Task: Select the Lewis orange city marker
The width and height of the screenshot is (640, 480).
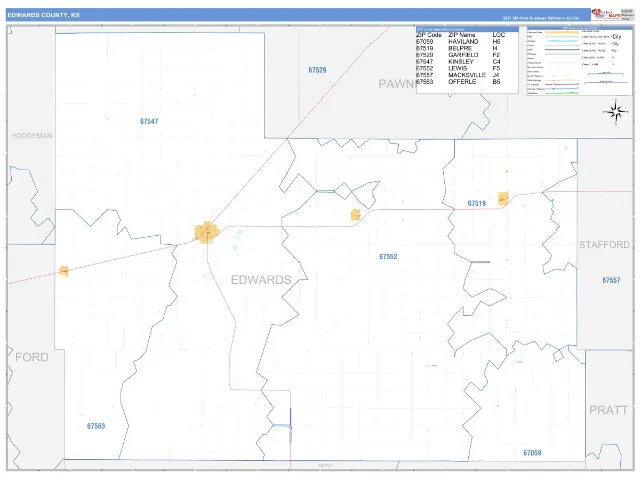Action: point(356,215)
